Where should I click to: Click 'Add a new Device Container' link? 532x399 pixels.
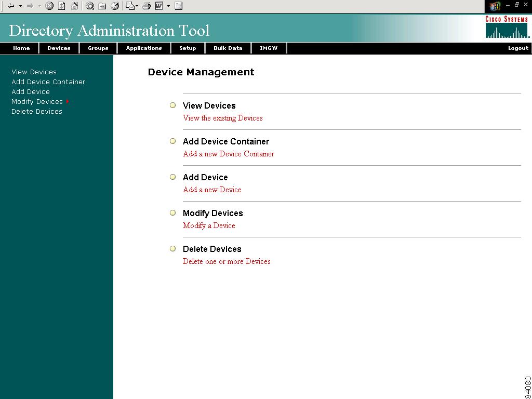pyautogui.click(x=229, y=154)
